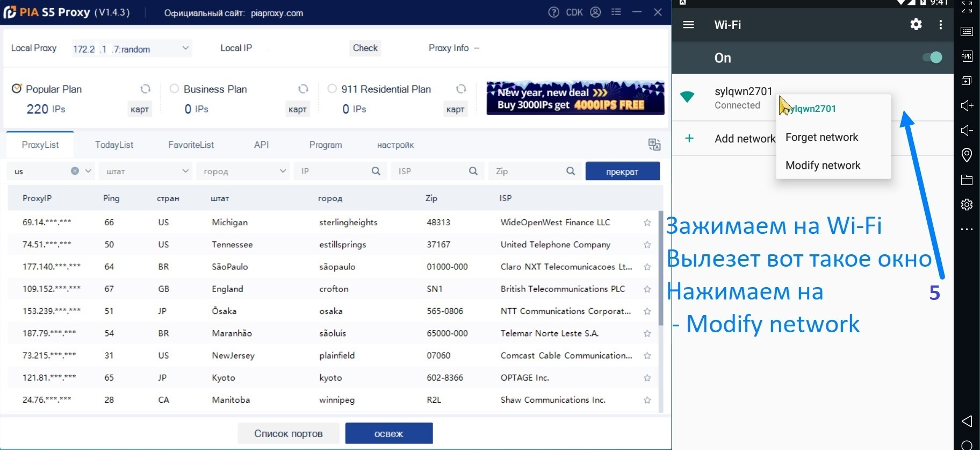980x450 pixels.
Task: Open emulator settings gear in sidebar
Action: pyautogui.click(x=967, y=205)
